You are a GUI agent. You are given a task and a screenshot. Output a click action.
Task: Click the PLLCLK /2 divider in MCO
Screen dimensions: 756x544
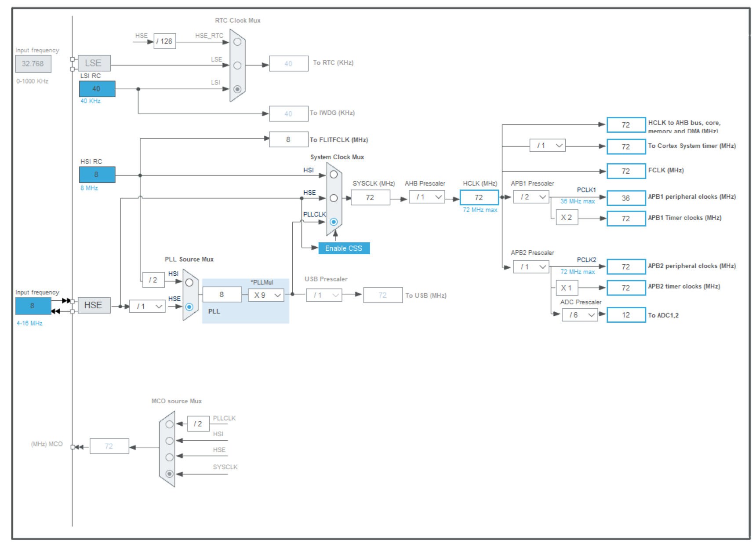coord(198,424)
